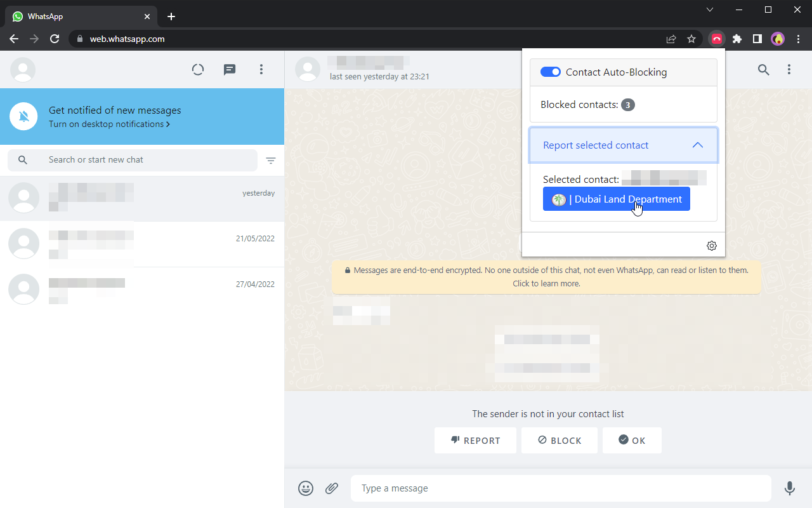Toggle unread chats filter icon
Screen dimensions: 812x508
[x=271, y=161]
